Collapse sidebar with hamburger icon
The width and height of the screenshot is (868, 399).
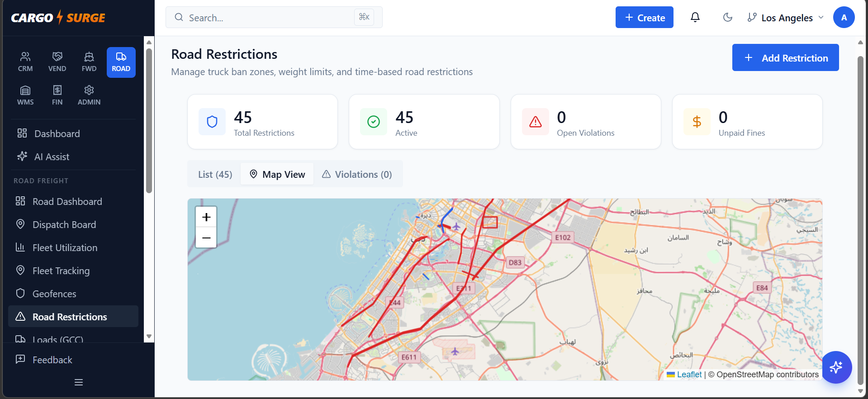point(79,382)
